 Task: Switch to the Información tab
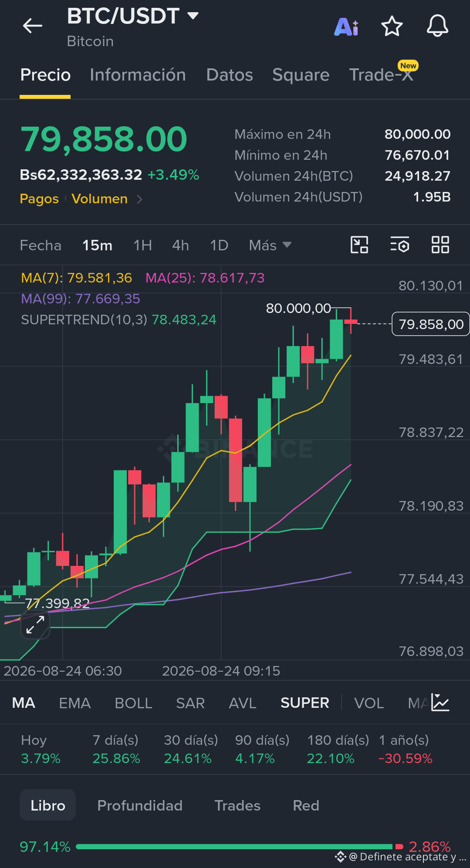pyautogui.click(x=138, y=75)
